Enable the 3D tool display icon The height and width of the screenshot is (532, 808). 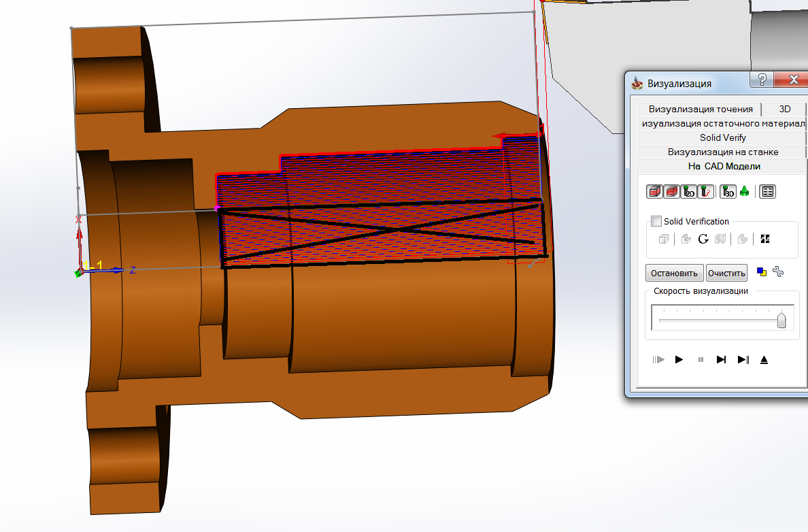[x=728, y=192]
